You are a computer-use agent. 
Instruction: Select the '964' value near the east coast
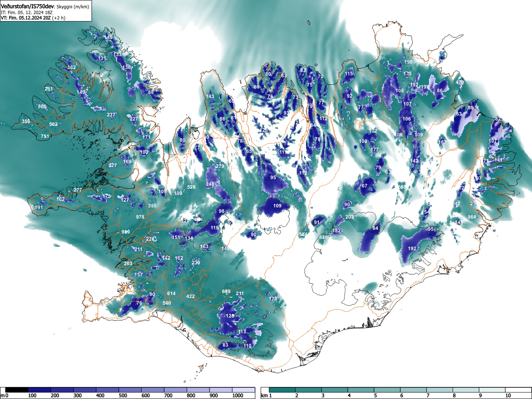pos(472,217)
